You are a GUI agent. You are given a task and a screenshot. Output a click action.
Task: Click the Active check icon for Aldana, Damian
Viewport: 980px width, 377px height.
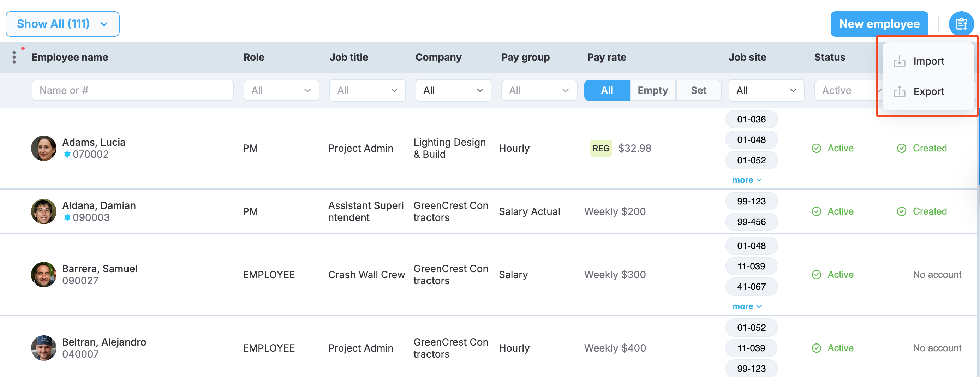(x=817, y=211)
